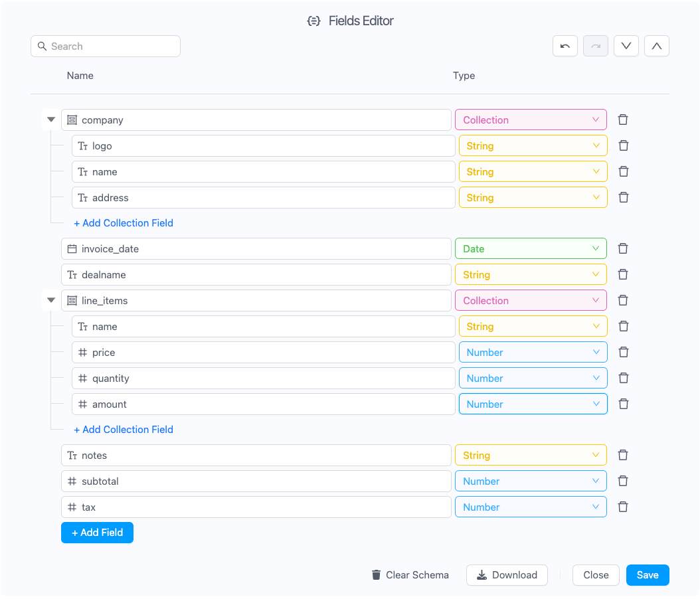Delete the company collection field
The height and width of the screenshot is (601, 700).
pyautogui.click(x=623, y=120)
